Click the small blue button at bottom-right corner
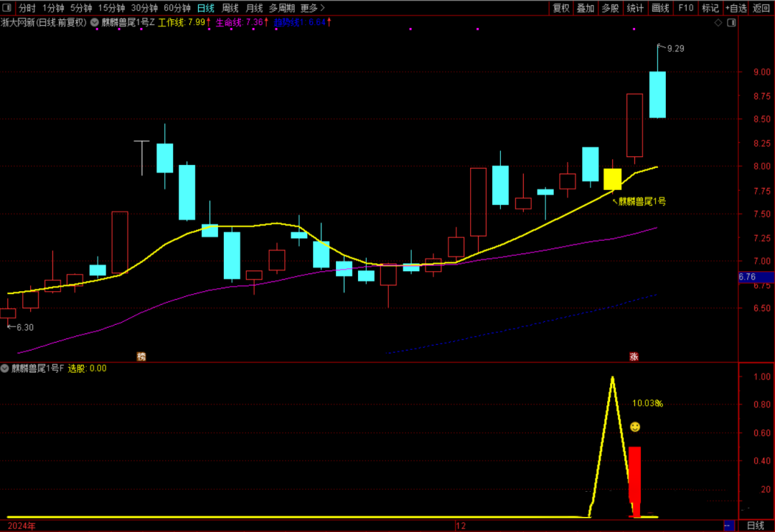The image size is (775, 532). (x=728, y=526)
